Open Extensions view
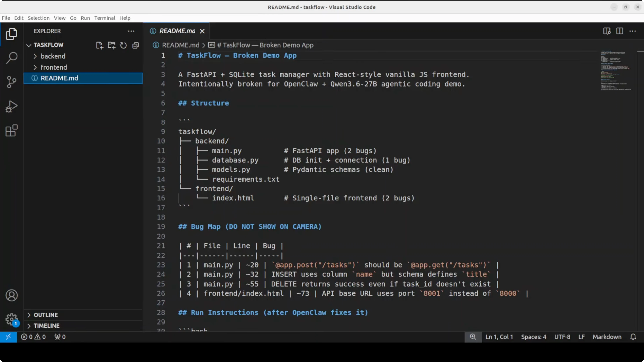 point(12,130)
